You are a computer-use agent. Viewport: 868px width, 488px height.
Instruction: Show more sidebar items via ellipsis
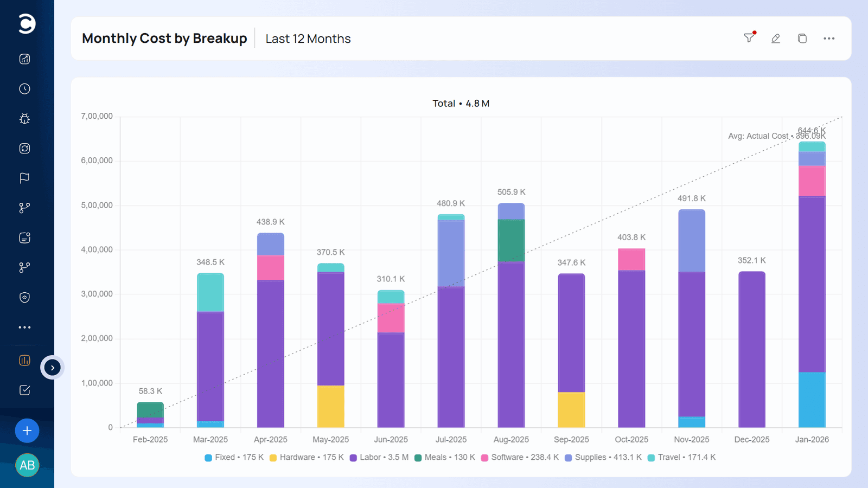[24, 328]
